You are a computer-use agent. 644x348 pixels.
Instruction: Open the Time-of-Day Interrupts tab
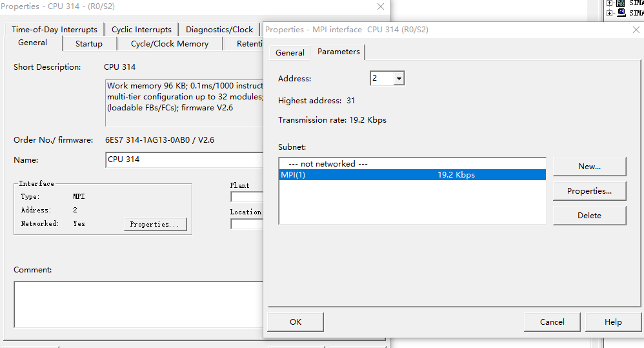pos(54,30)
